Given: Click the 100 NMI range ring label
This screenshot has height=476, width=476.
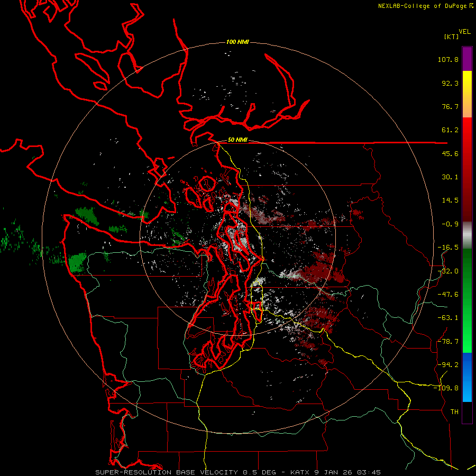Looking at the screenshot, I should (x=237, y=42).
